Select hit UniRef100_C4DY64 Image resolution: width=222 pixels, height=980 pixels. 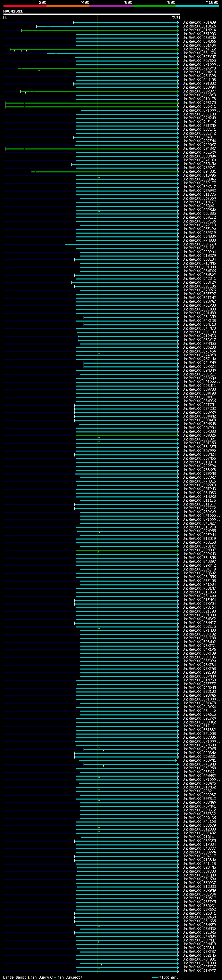coord(199,707)
